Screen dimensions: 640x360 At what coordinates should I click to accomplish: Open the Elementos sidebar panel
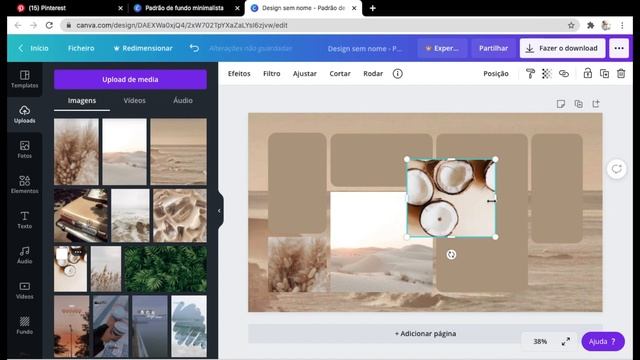coord(24,184)
